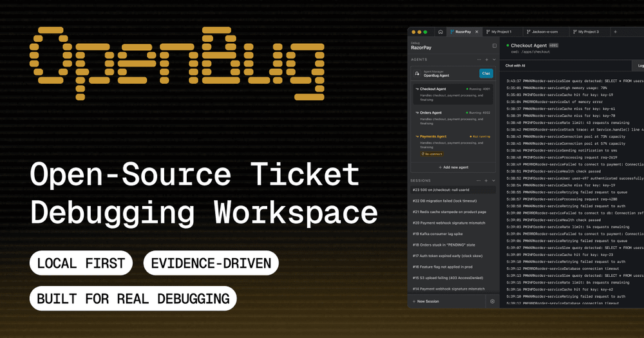Click Add new agent

click(453, 167)
